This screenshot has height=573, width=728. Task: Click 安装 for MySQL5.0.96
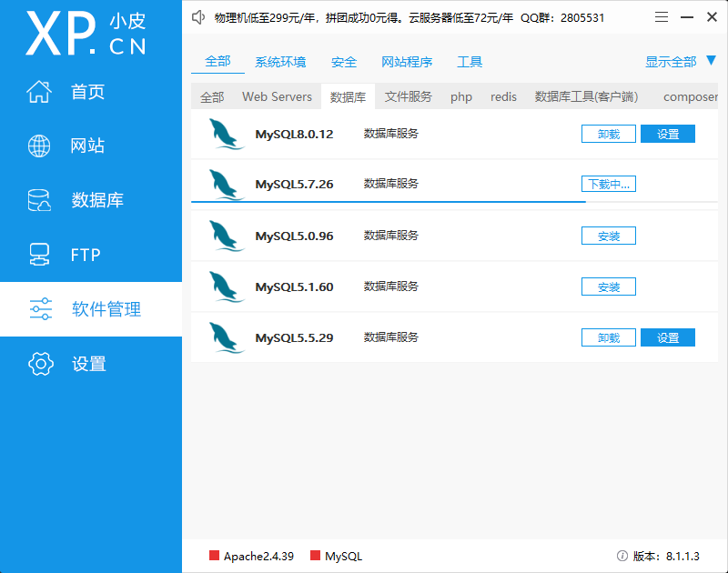609,236
